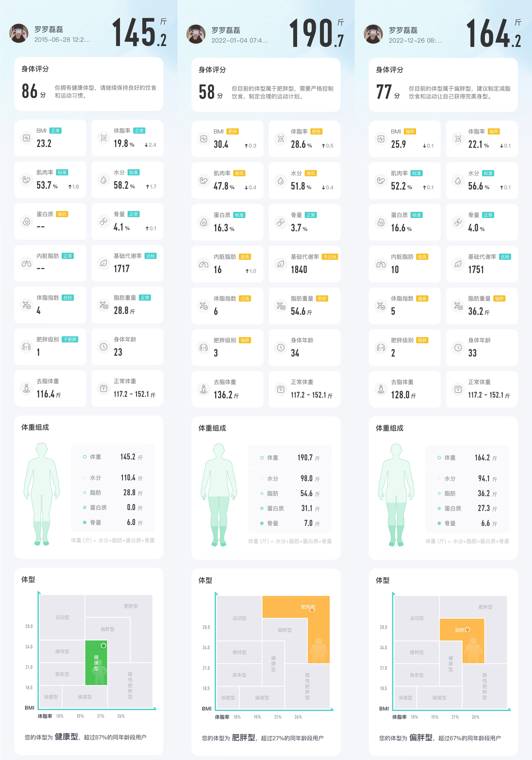Image resolution: width=532 pixels, height=760 pixels.
Task: Click the water droplet icon next to 58.2%
Action: tap(104, 180)
